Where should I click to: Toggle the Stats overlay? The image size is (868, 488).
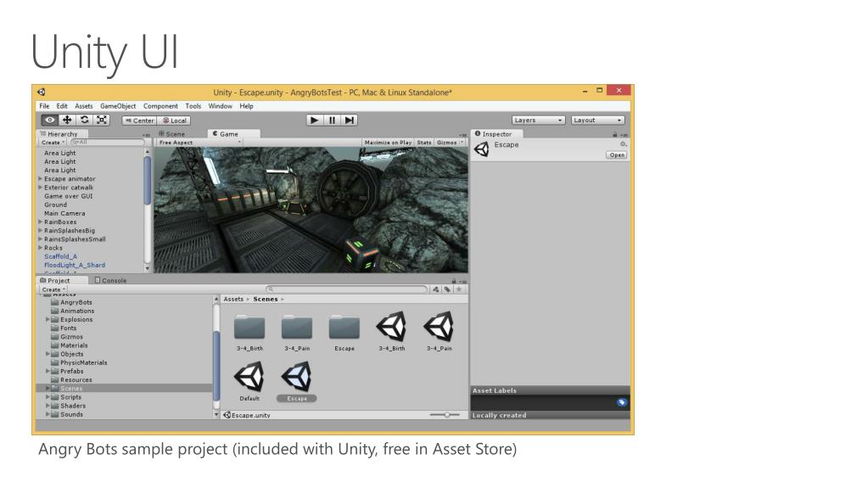(424, 143)
